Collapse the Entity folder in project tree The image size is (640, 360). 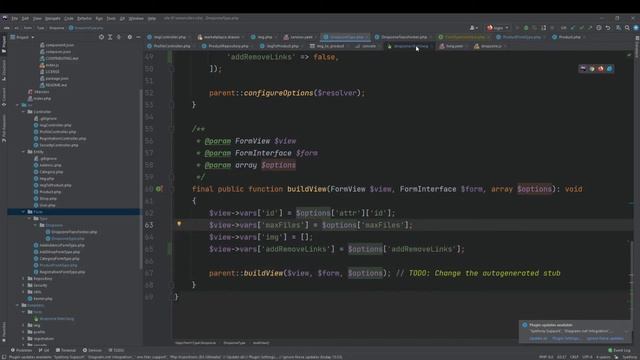point(23,152)
